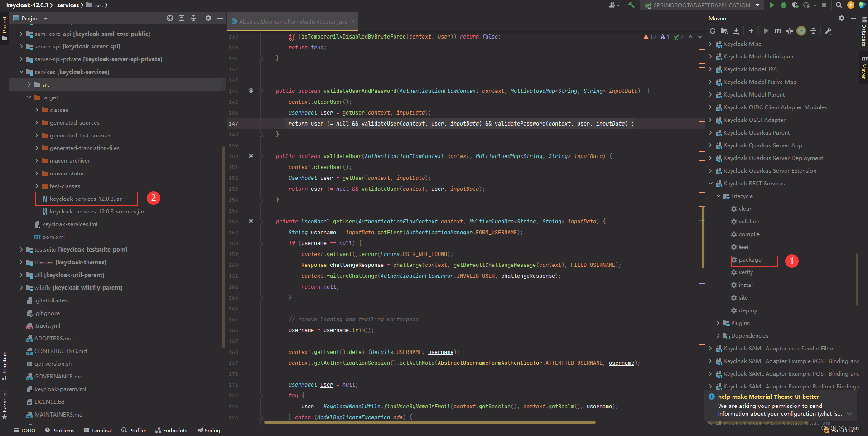
Task: Open the Structure side tab
Action: click(x=5, y=365)
